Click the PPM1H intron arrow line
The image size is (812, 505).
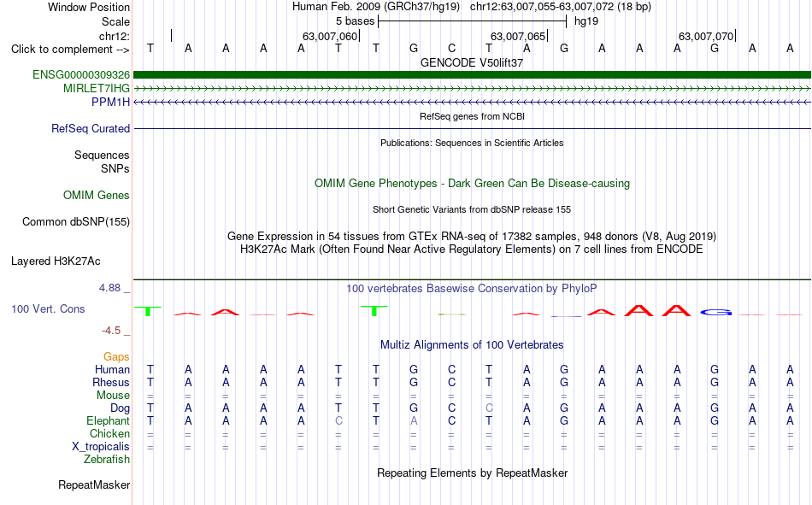(x=472, y=102)
